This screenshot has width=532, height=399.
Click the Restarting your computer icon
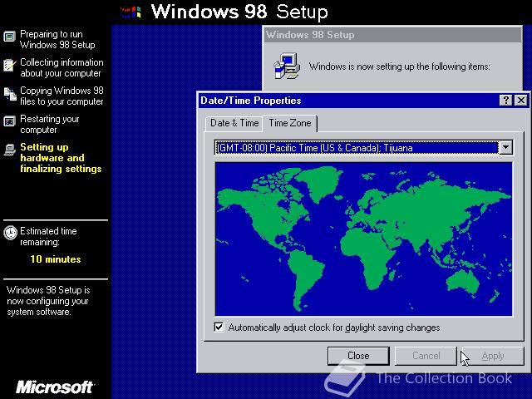point(9,121)
